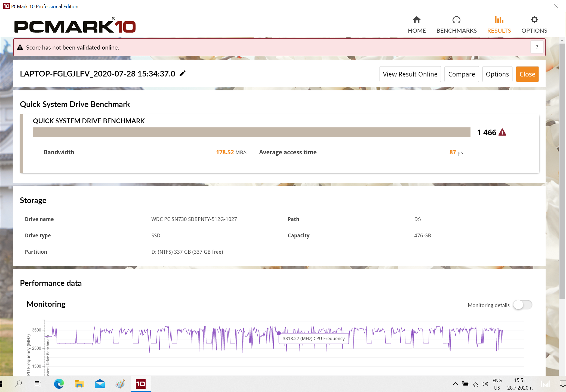The image size is (566, 392).
Task: Click the Monitoring heading
Action: pyautogui.click(x=46, y=304)
